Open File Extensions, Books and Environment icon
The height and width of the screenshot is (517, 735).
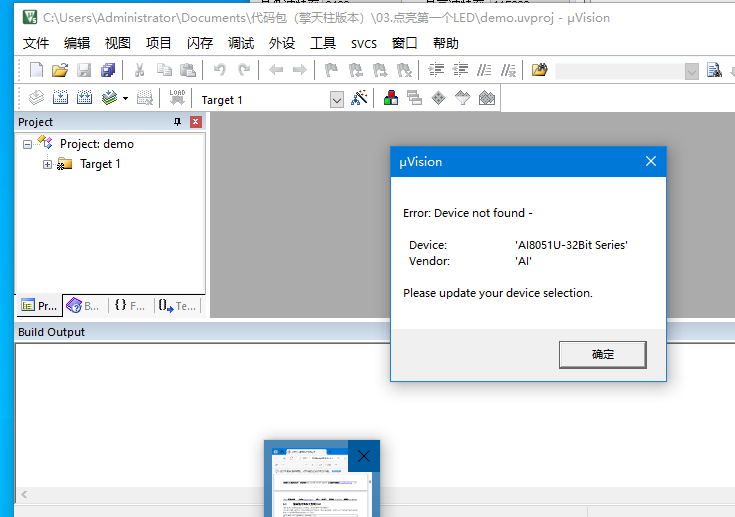(x=390, y=98)
